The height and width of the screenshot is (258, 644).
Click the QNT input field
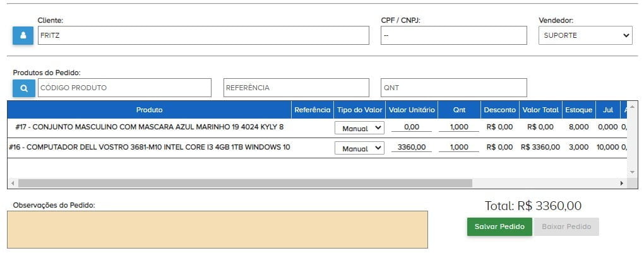[453, 88]
